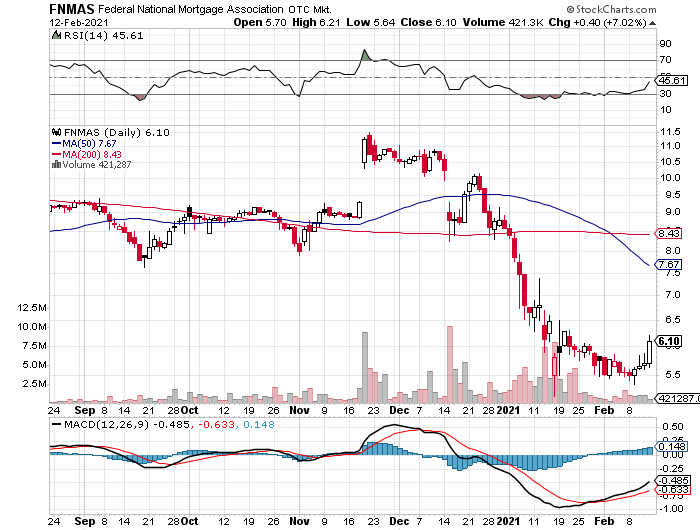Click the RSI overbought peak above 70
700x530 pixels.
[x=365, y=54]
